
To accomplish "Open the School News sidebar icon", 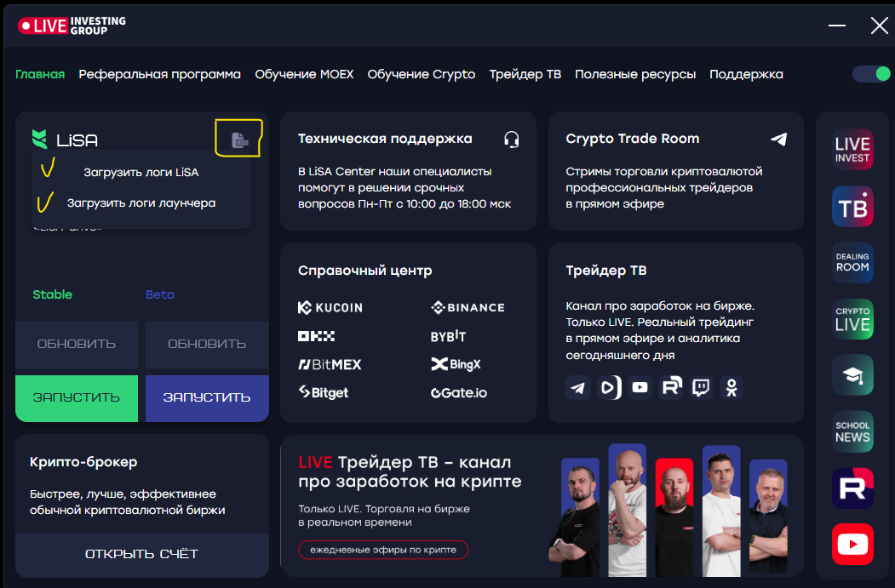I will pyautogui.click(x=852, y=431).
